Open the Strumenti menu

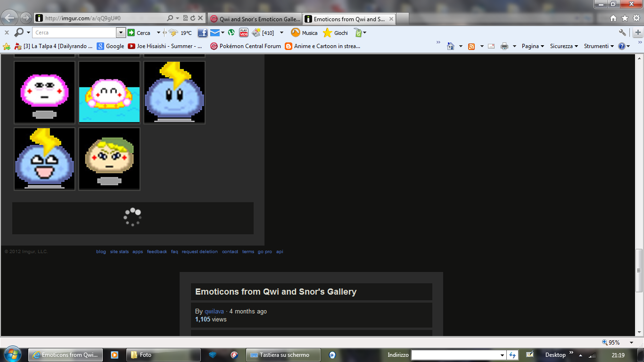pos(599,46)
